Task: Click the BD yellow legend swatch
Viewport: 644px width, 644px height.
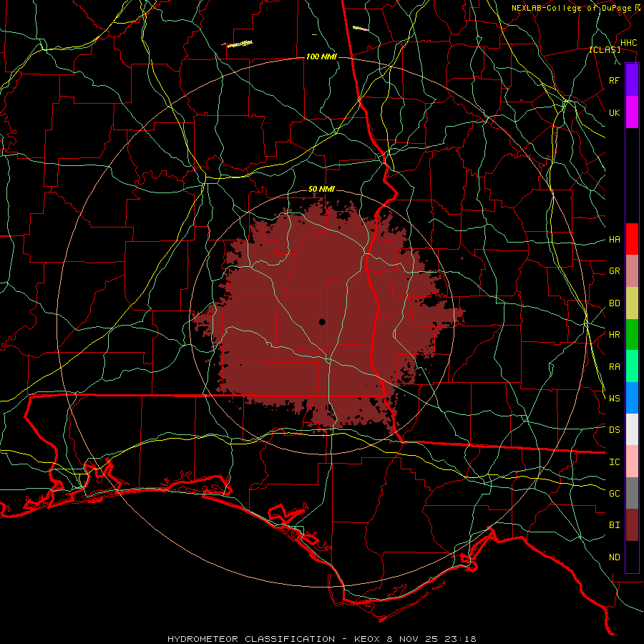Action: point(632,303)
